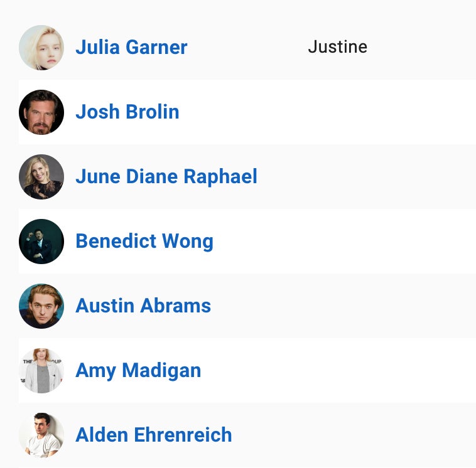
Task: Click Amy Madigan's circular photo
Action: [x=41, y=371]
